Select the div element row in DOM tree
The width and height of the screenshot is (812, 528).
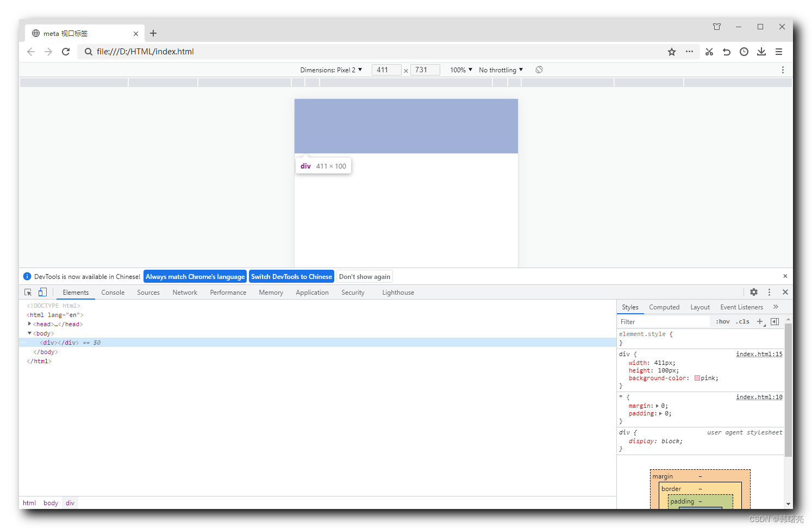(x=317, y=343)
